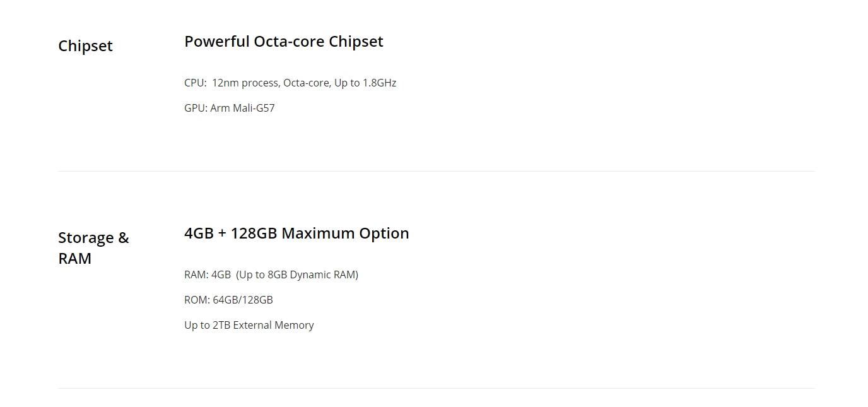Click the GPU: Arm Mali-G57 line

pos(230,108)
